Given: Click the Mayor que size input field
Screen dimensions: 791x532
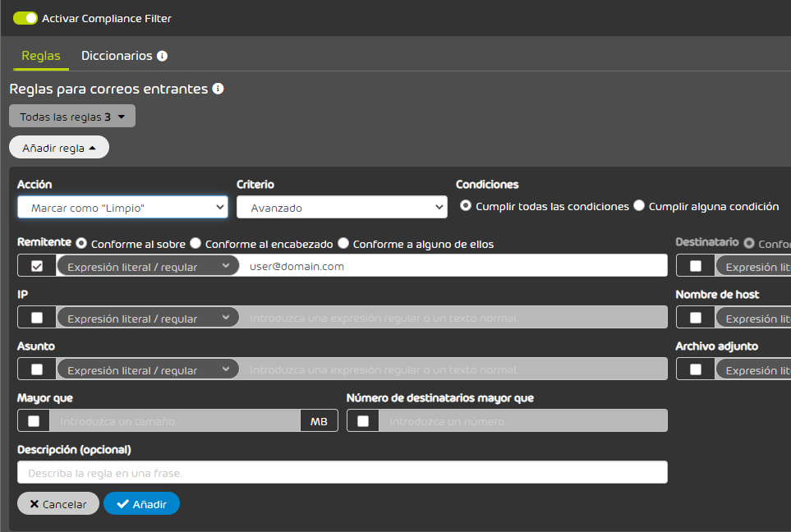Looking at the screenshot, I should 175,421.
